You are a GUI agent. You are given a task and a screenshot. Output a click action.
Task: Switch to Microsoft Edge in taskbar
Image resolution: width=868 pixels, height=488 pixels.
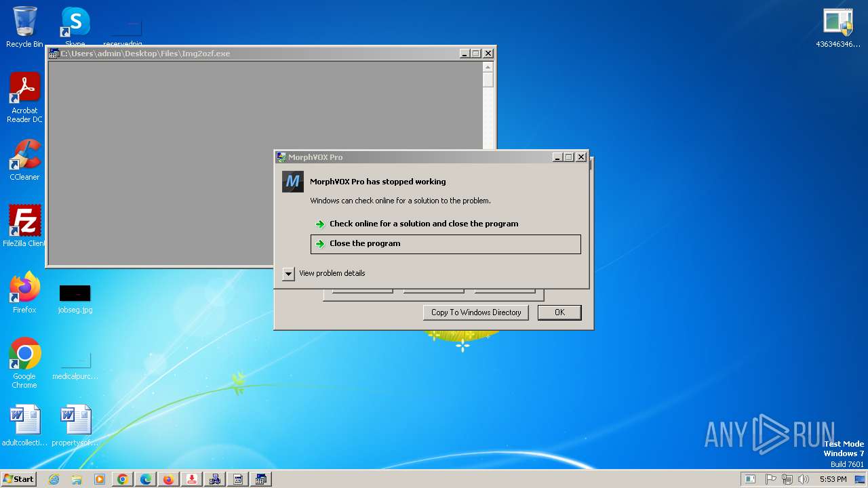(x=146, y=479)
